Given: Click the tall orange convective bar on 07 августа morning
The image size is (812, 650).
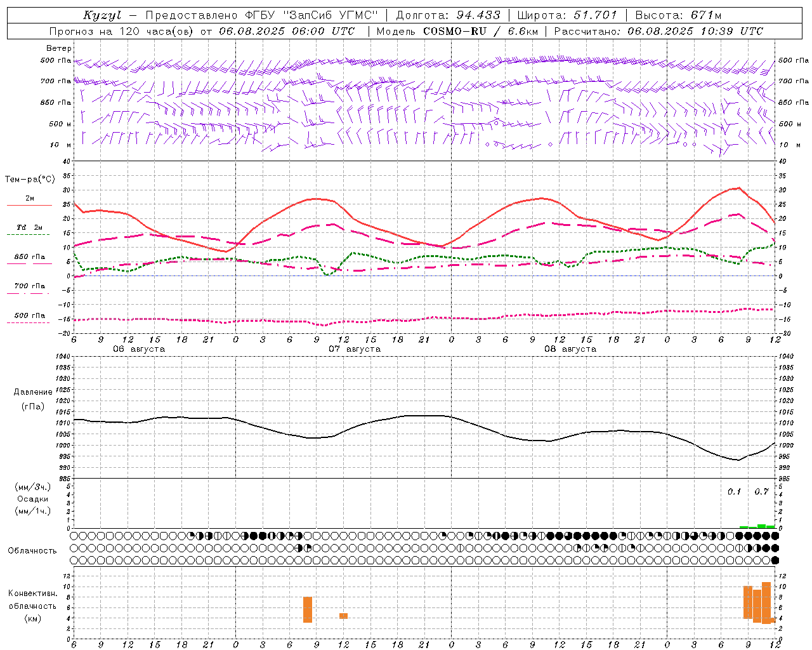Looking at the screenshot, I should [308, 610].
